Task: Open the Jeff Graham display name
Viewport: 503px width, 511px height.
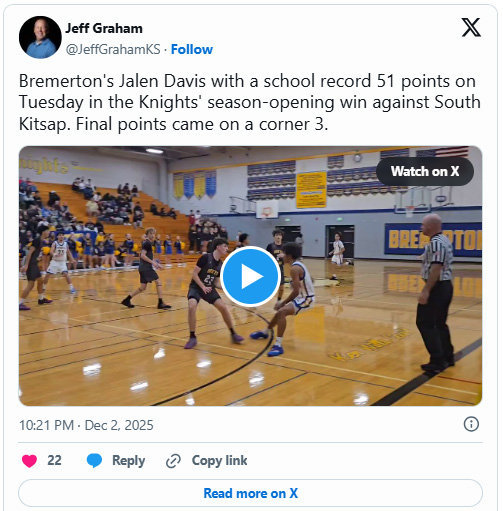Action: tap(104, 28)
